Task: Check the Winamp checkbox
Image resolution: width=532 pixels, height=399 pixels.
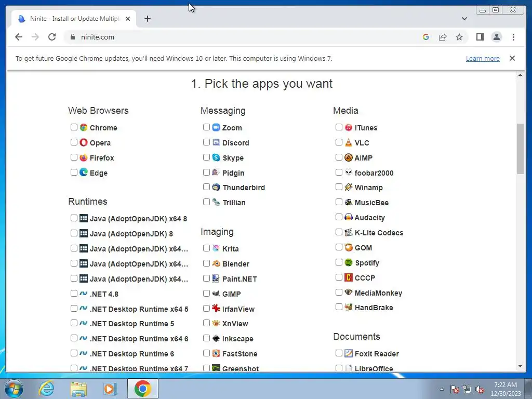Action: pyautogui.click(x=339, y=187)
